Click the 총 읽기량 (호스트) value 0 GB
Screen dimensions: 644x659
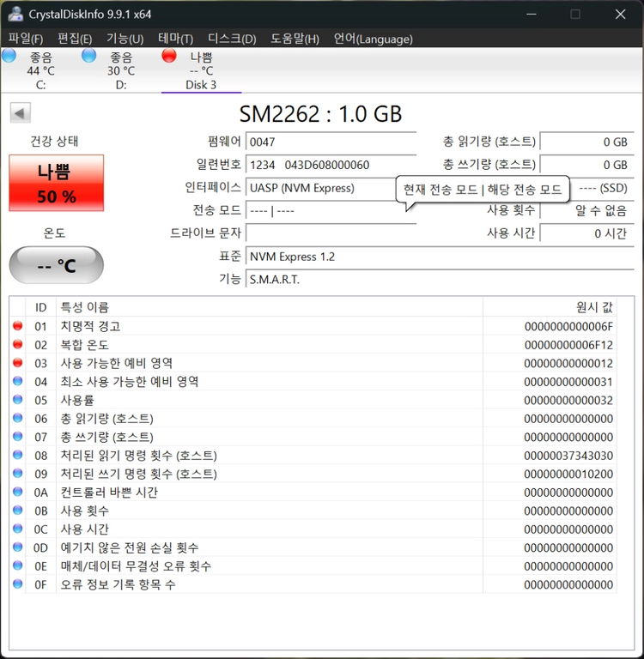586,142
